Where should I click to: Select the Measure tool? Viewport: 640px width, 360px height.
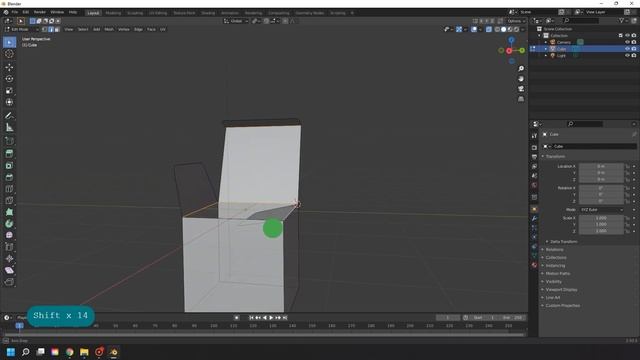tap(9, 128)
